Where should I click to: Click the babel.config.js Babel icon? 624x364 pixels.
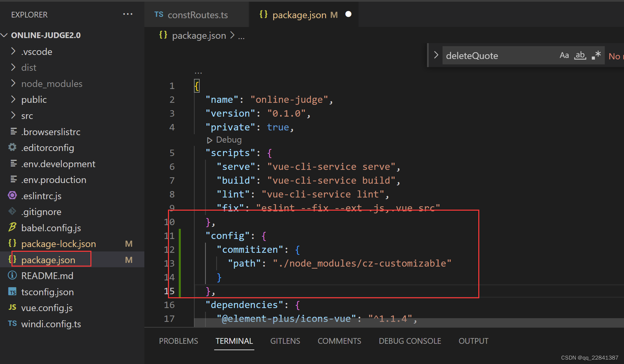12,227
